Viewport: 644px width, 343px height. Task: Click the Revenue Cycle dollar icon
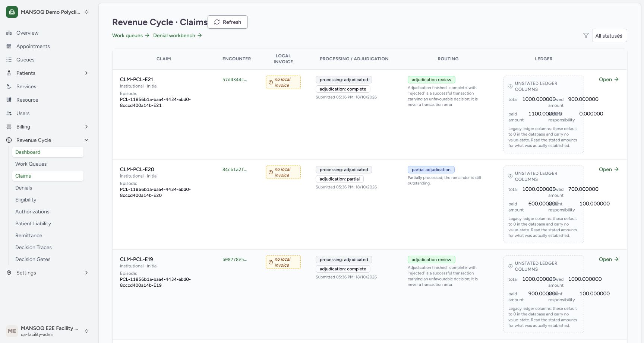(9, 140)
